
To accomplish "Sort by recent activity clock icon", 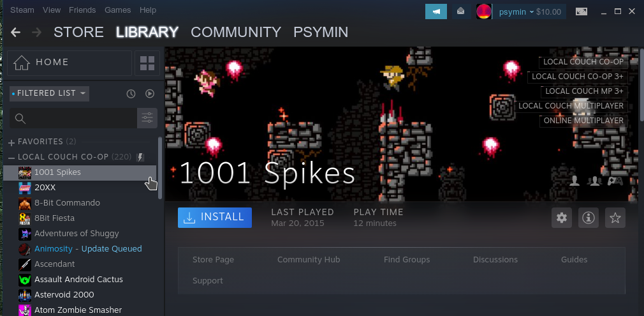I will (x=131, y=94).
